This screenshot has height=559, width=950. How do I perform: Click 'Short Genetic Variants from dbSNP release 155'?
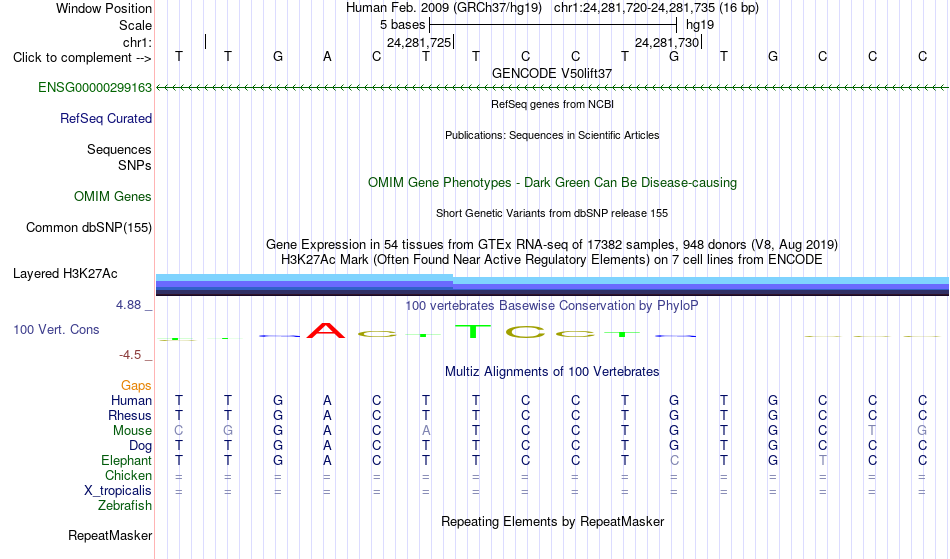[552, 213]
